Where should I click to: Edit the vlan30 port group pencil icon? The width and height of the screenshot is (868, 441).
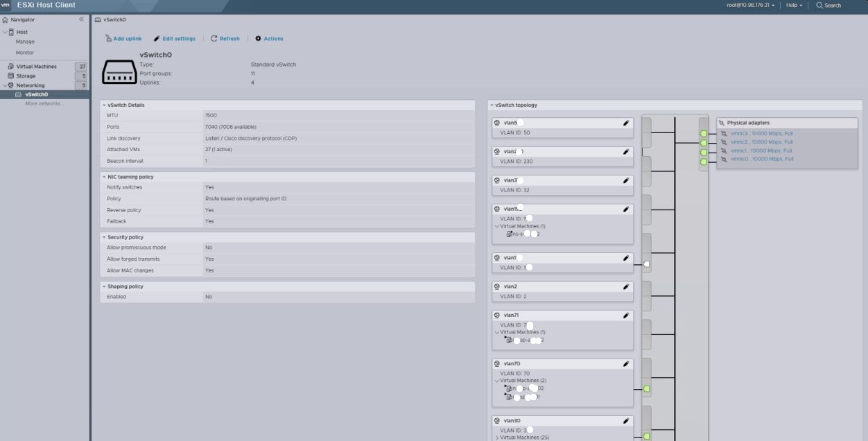tap(626, 421)
